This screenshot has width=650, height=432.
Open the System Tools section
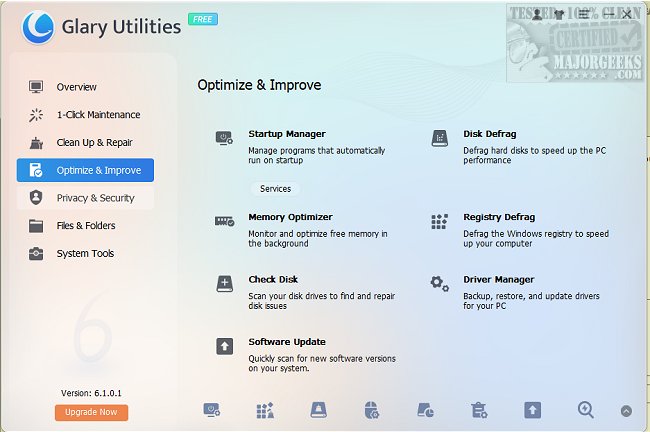tap(85, 253)
